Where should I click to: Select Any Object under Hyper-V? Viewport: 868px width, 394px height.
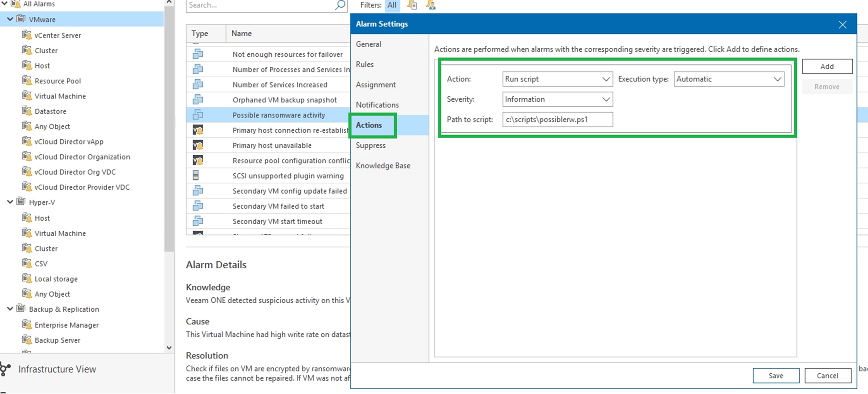(52, 294)
